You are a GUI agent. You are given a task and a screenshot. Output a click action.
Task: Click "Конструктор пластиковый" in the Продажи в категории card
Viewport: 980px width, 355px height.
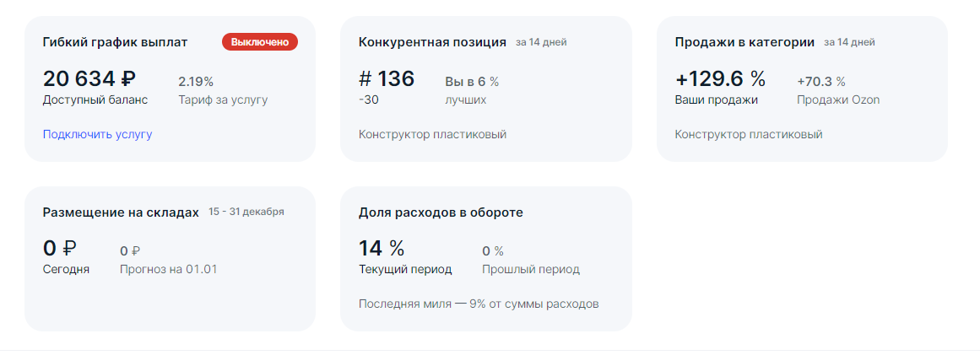click(x=749, y=134)
